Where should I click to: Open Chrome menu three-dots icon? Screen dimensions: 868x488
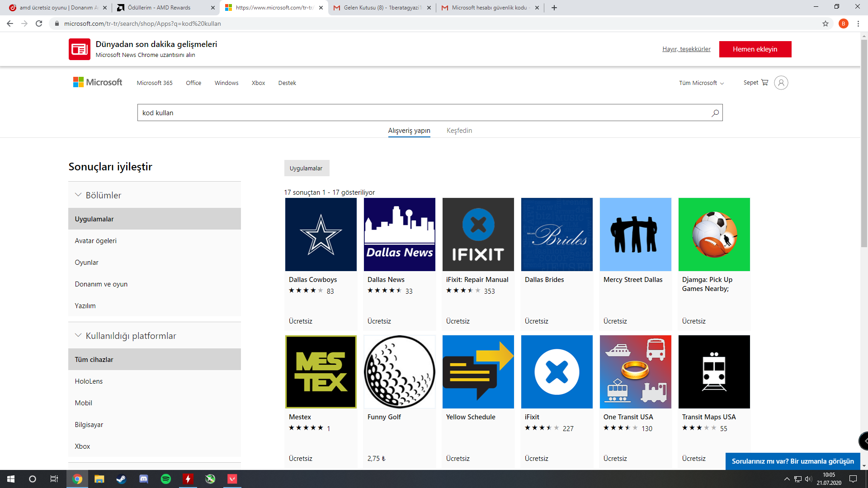coord(858,23)
